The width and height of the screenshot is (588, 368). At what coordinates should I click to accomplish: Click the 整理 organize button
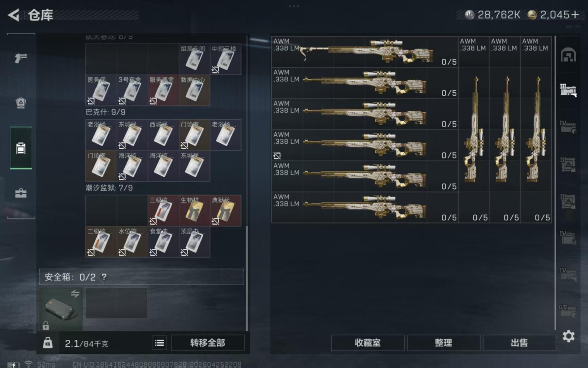(443, 343)
